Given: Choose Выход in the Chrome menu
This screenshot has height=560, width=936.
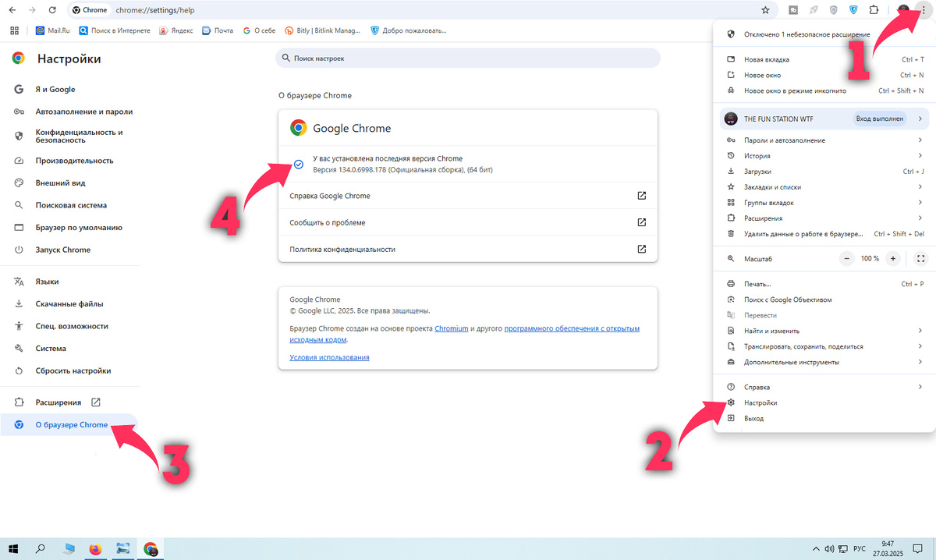Looking at the screenshot, I should pos(824,418).
